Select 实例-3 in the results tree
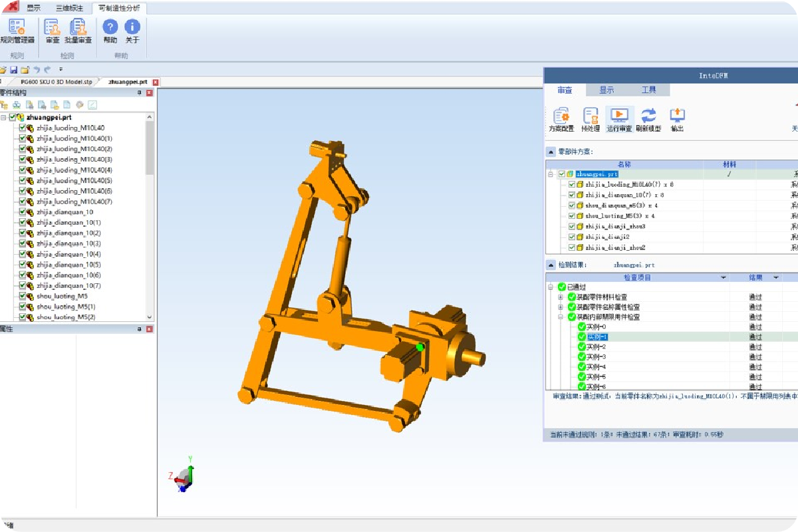This screenshot has width=798, height=532. coord(597,357)
